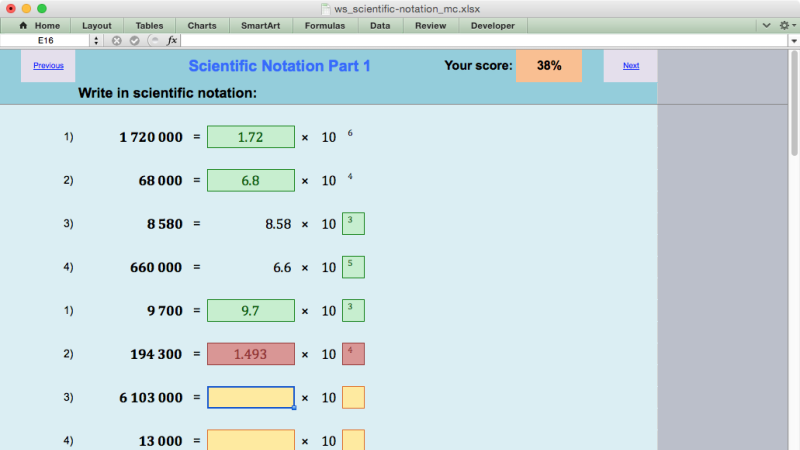Open the name box stepper arrows
The height and width of the screenshot is (450, 800).
[96, 40]
